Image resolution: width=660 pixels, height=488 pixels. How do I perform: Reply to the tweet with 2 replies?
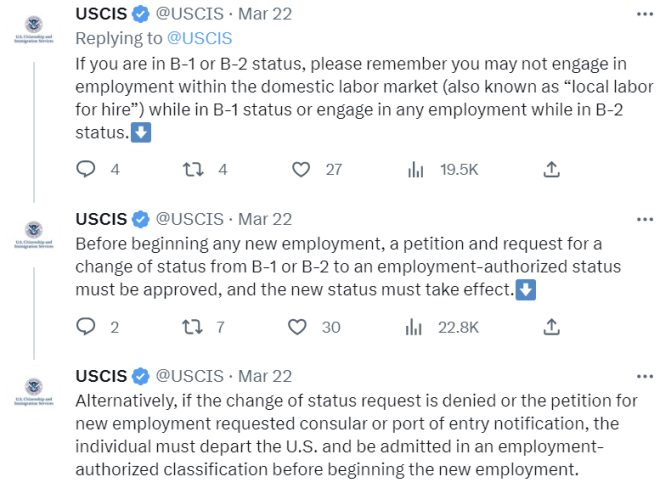[86, 327]
